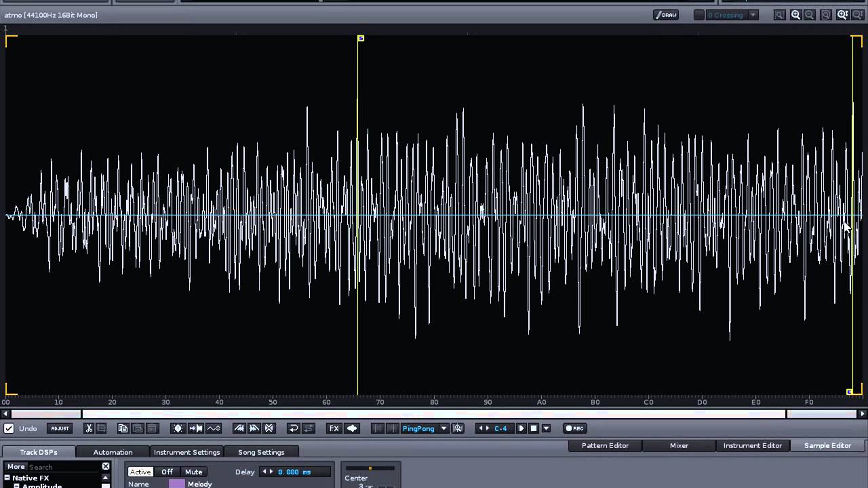This screenshot has width=868, height=488.
Task: Set loop end with right bracket icon
Action: pos(392,428)
